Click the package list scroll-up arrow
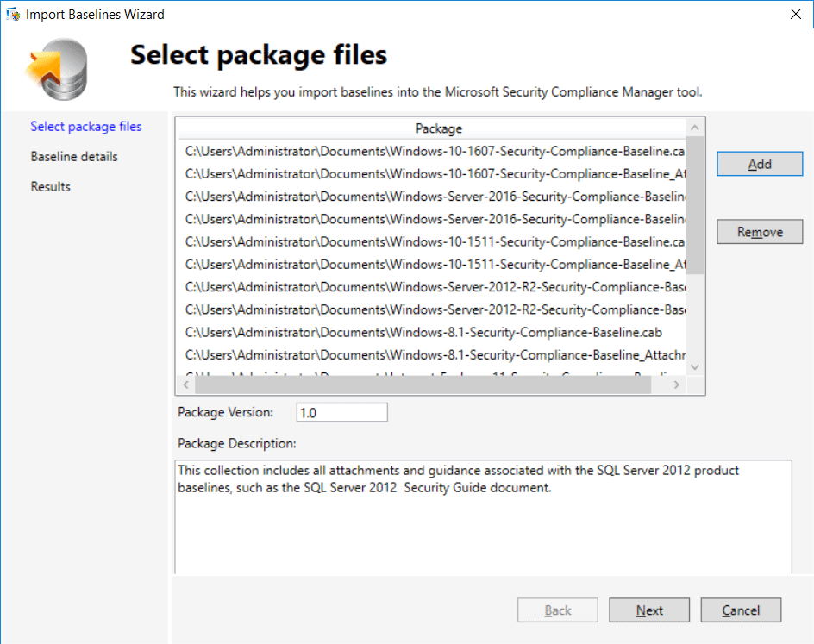The height and width of the screenshot is (644, 814). coord(695,128)
